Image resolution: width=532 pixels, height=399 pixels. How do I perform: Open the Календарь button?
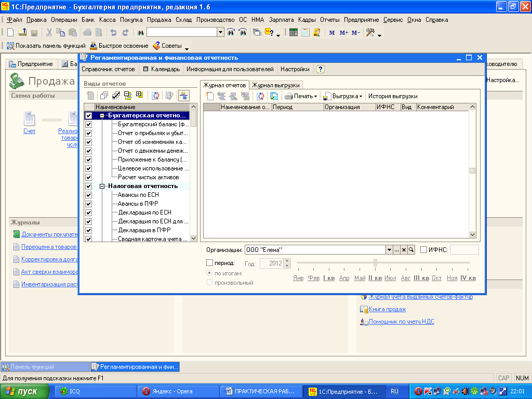click(x=162, y=69)
